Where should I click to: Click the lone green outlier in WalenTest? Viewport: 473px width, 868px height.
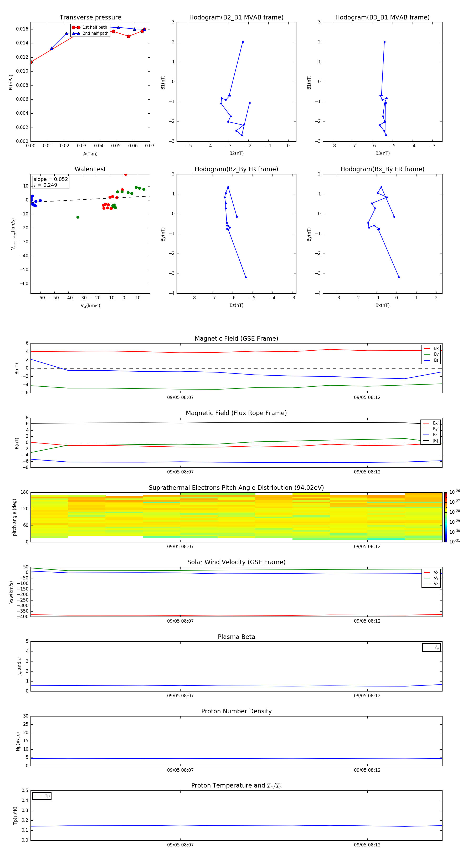78,217
